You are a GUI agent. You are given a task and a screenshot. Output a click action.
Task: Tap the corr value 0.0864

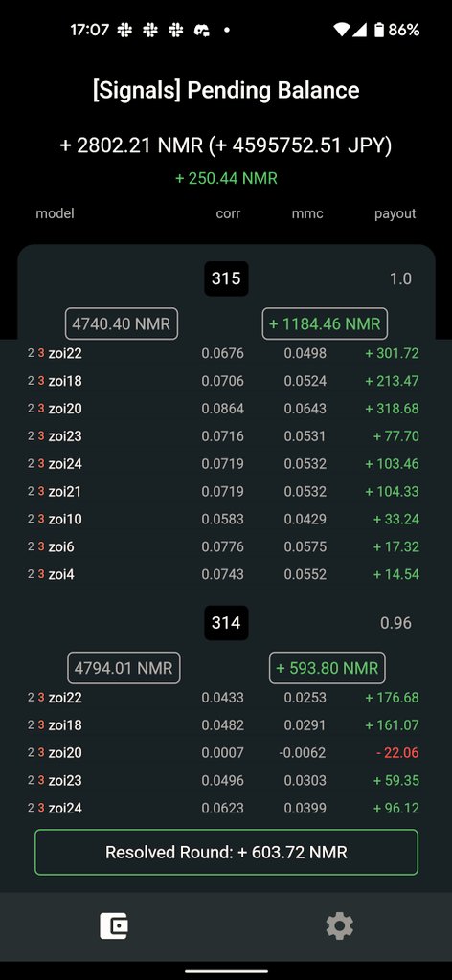222,408
